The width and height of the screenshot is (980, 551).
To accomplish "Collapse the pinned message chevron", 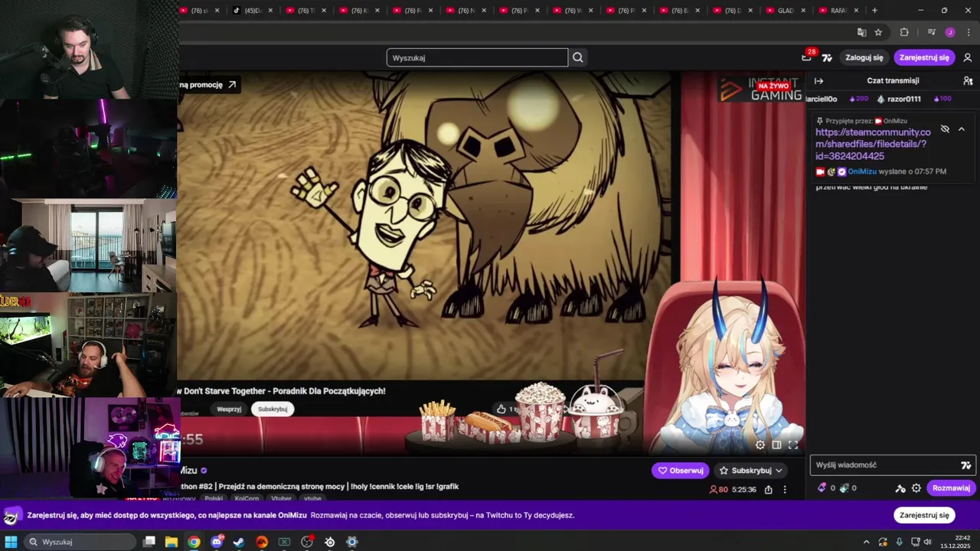I will coord(962,129).
